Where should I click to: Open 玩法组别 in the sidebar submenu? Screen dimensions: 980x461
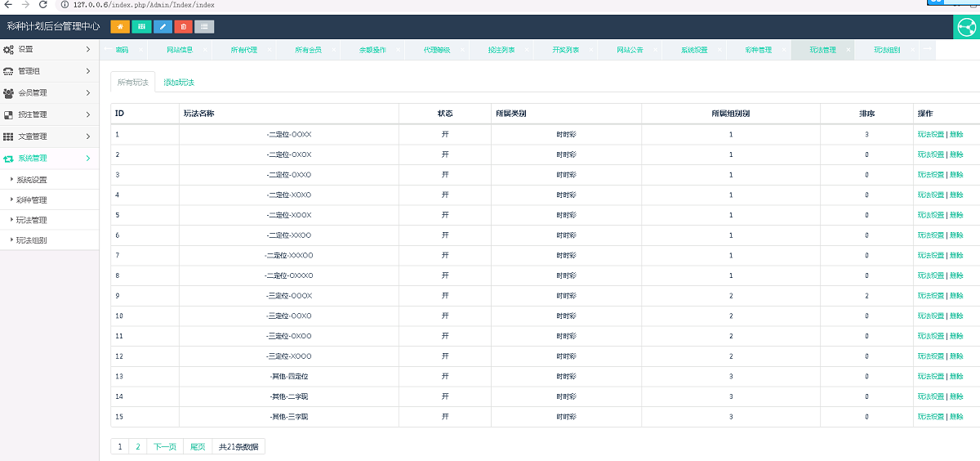[x=32, y=240]
